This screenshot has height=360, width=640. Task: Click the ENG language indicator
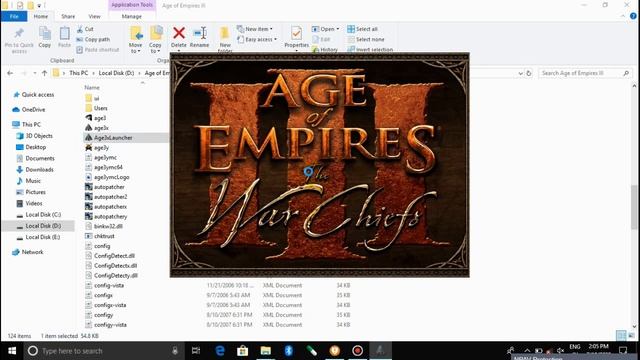coord(575,347)
